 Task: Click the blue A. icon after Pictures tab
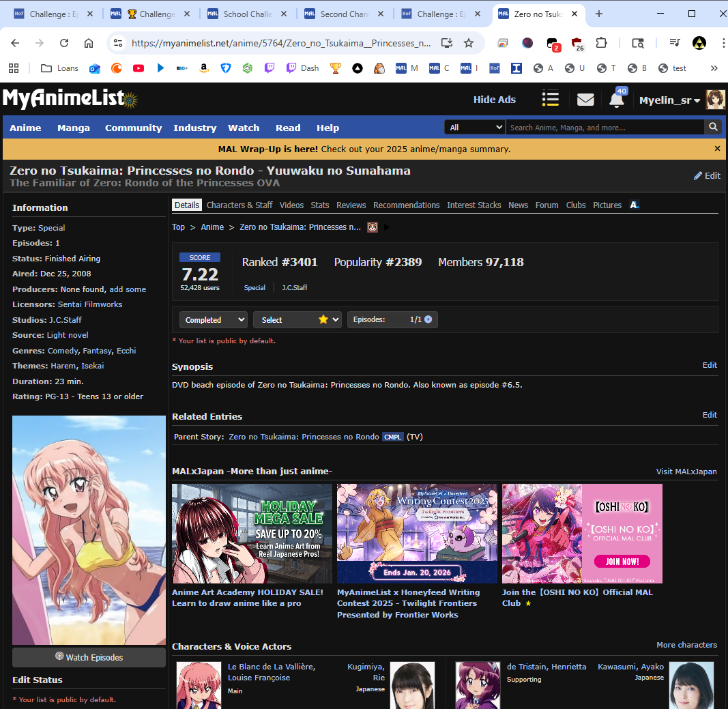click(x=635, y=205)
